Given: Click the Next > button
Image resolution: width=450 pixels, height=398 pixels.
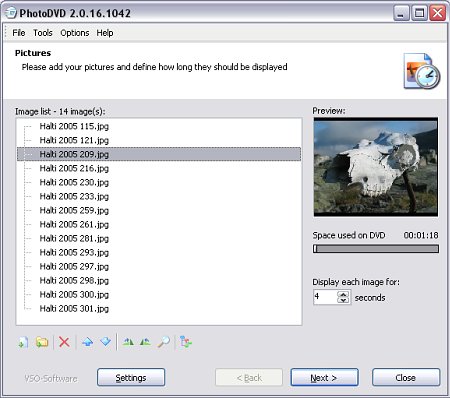Looking at the screenshot, I should click(x=324, y=378).
